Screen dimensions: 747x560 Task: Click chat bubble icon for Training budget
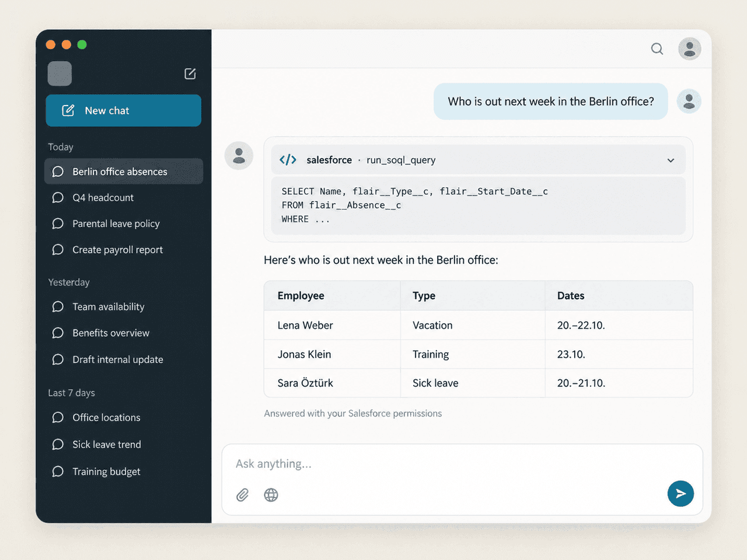[x=58, y=471]
